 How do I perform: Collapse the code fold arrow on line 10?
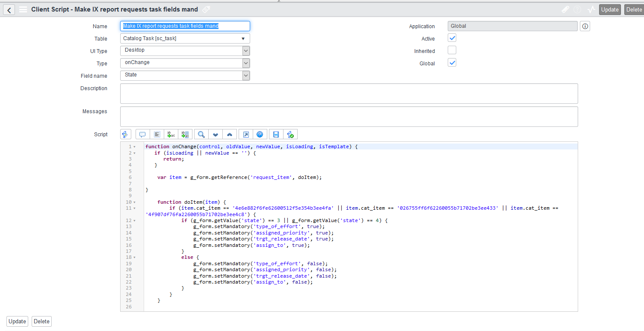[134, 202]
